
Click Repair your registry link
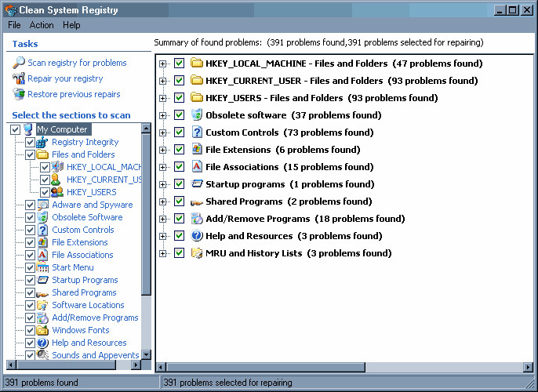click(x=65, y=78)
